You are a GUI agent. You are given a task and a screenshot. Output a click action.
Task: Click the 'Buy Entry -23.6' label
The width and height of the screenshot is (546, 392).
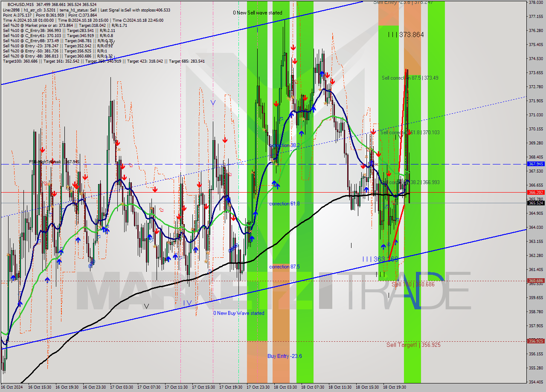click(x=285, y=356)
